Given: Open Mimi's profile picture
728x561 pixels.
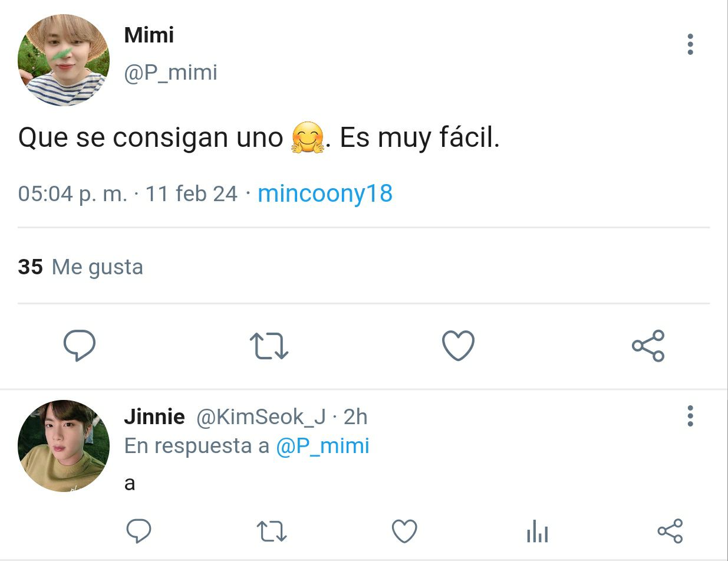Looking at the screenshot, I should pos(64,60).
